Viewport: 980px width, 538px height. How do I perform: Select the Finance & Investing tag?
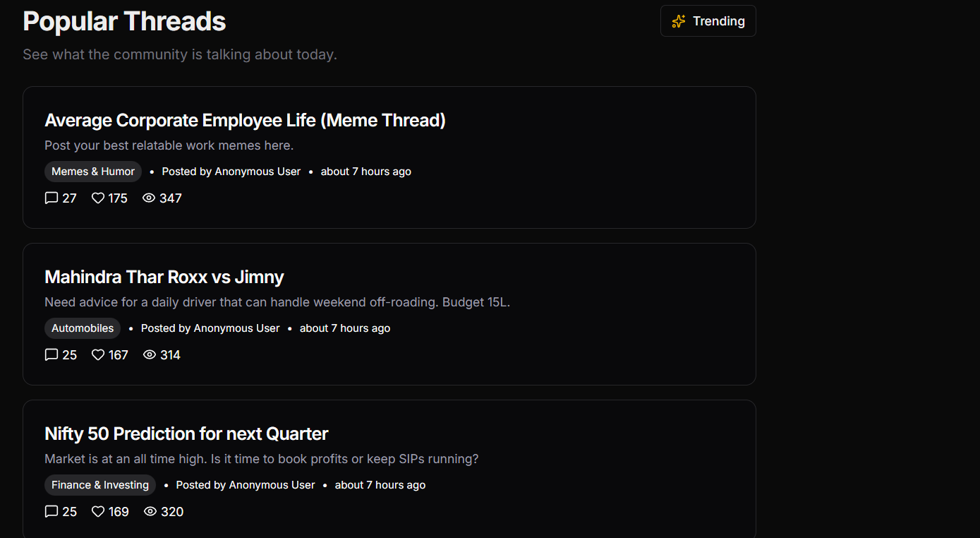click(100, 485)
